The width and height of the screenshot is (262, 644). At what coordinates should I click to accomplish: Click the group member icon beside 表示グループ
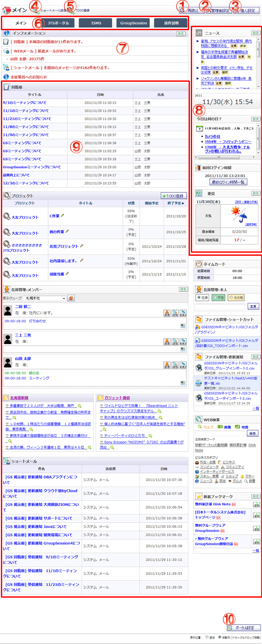[71, 298]
